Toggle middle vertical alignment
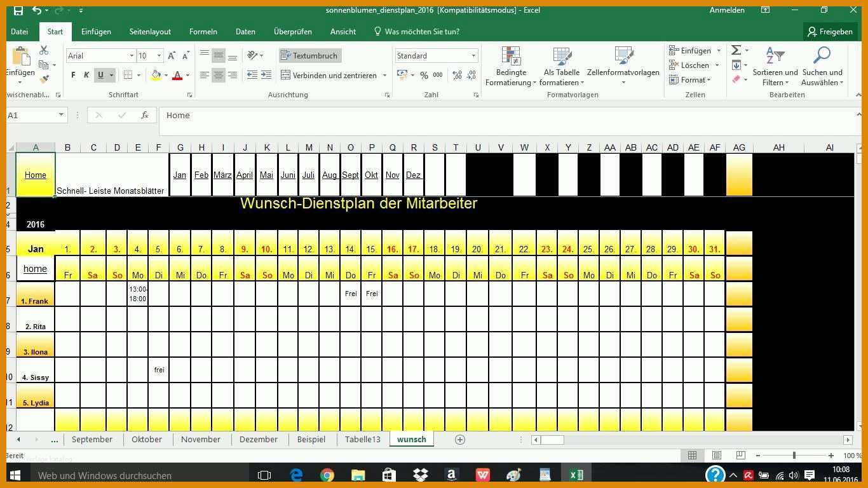The width and height of the screenshot is (868, 488). click(218, 56)
